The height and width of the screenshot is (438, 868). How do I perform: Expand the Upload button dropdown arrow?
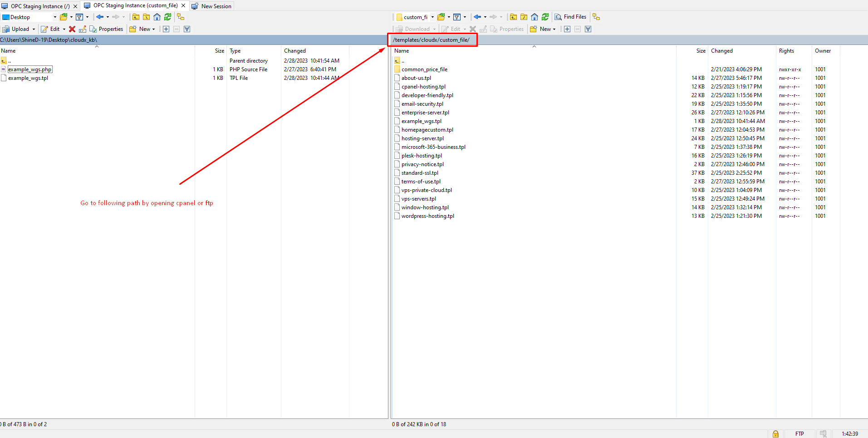tap(34, 29)
